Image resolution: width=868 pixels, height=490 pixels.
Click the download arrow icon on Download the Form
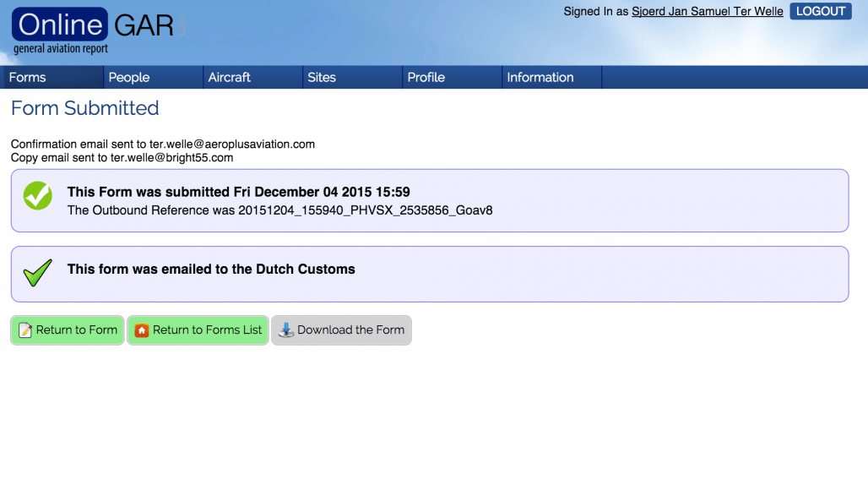click(286, 330)
